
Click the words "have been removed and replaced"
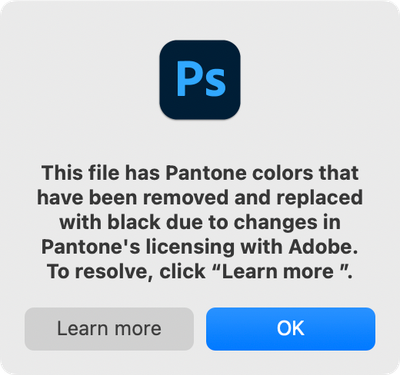(200, 198)
